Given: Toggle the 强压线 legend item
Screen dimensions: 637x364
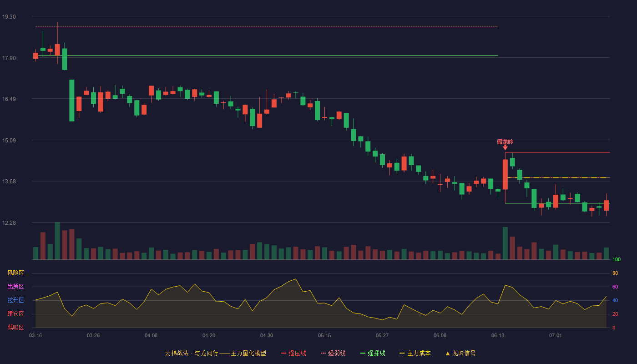Looking at the screenshot, I should coord(293,353).
